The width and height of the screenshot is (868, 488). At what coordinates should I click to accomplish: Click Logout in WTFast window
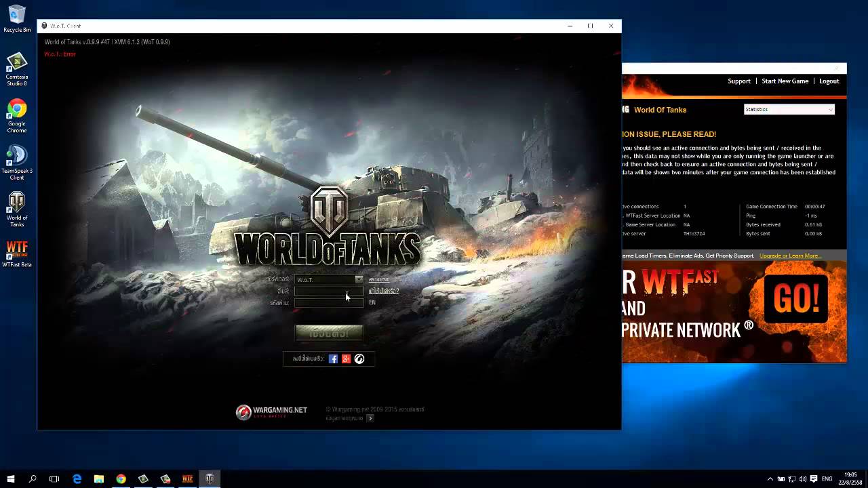pyautogui.click(x=829, y=81)
